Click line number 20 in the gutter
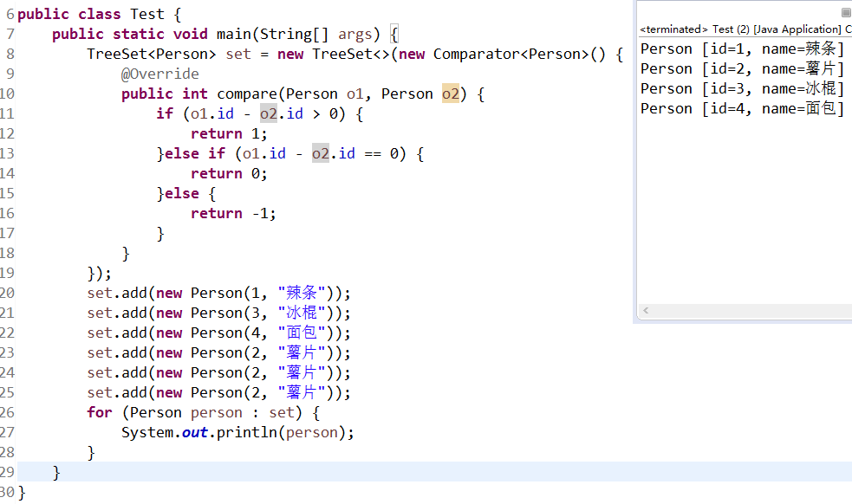 coord(8,293)
